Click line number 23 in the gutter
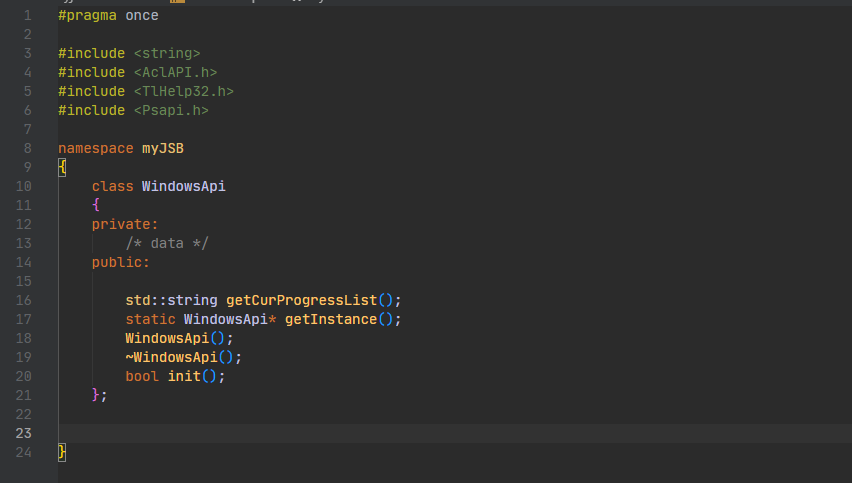852x483 pixels. (x=23, y=434)
